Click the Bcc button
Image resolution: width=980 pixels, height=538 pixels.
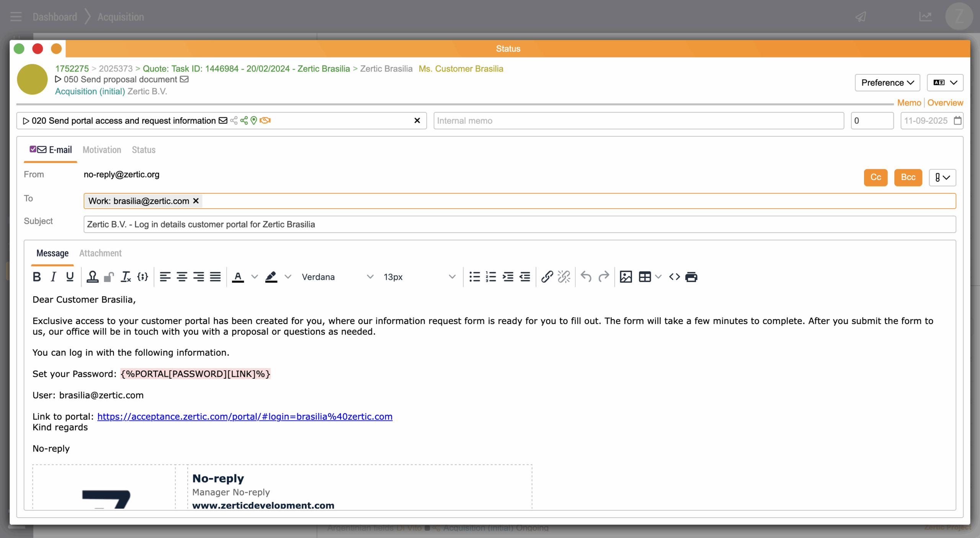tap(908, 177)
